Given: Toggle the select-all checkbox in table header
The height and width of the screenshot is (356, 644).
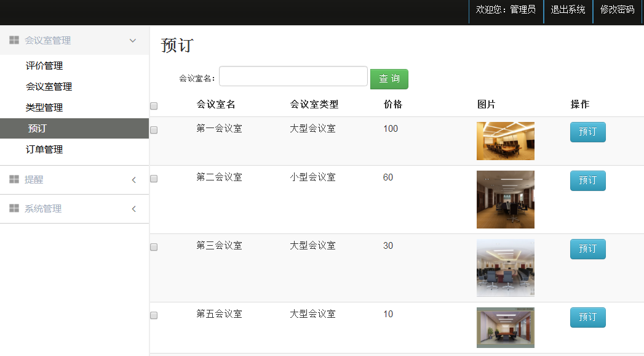Looking at the screenshot, I should (x=154, y=106).
